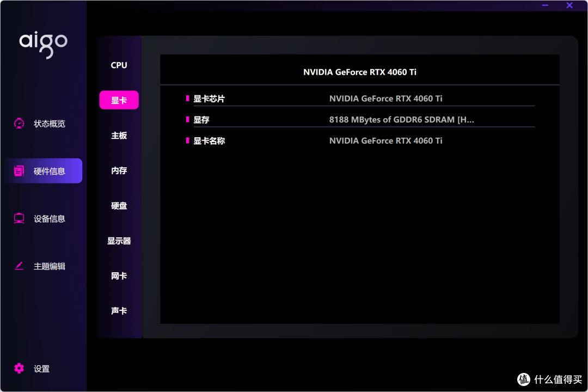Go to 状态概览 status overview

[49, 124]
